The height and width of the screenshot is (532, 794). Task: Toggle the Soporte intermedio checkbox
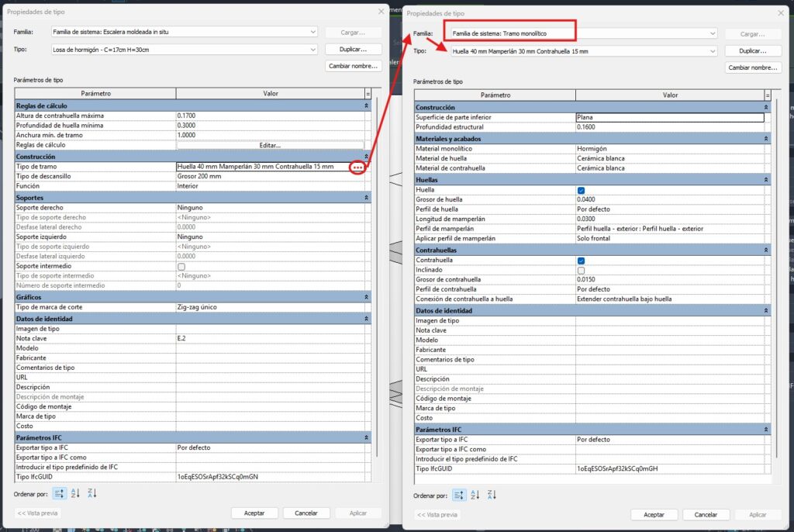(x=181, y=266)
